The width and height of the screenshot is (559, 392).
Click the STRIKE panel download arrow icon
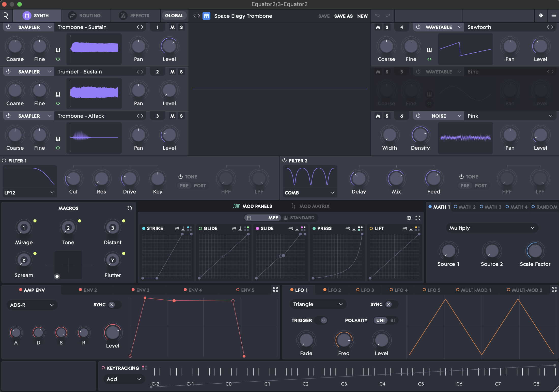coord(183,229)
